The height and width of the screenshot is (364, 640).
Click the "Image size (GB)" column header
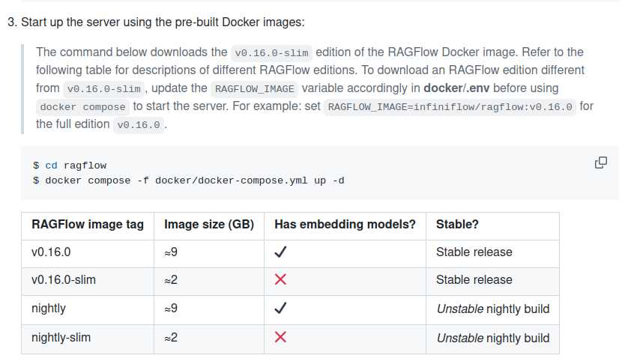click(x=209, y=224)
